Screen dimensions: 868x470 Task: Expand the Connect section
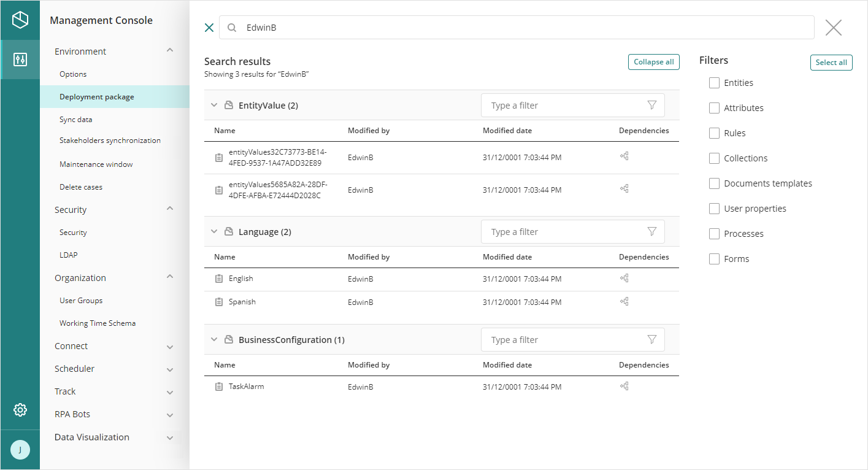170,347
